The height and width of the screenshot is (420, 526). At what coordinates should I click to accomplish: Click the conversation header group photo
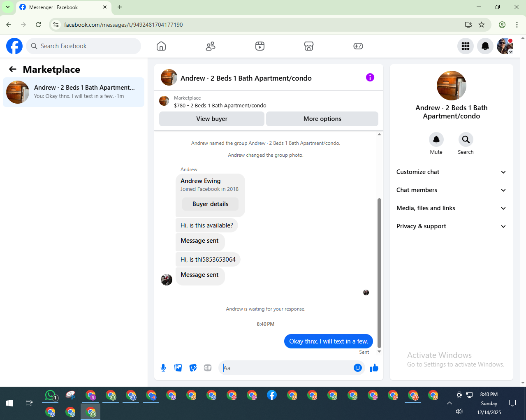coord(169,77)
